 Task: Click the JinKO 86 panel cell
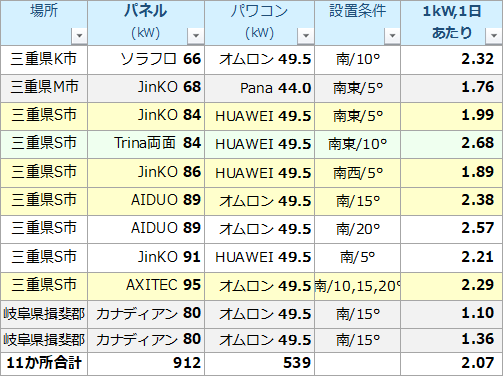click(146, 173)
